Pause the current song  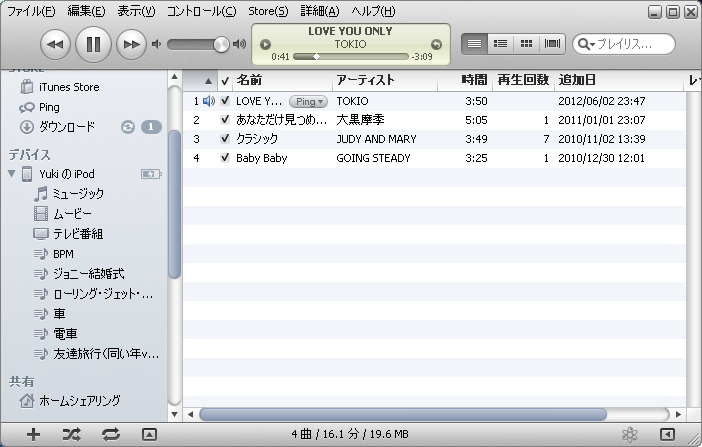93,44
